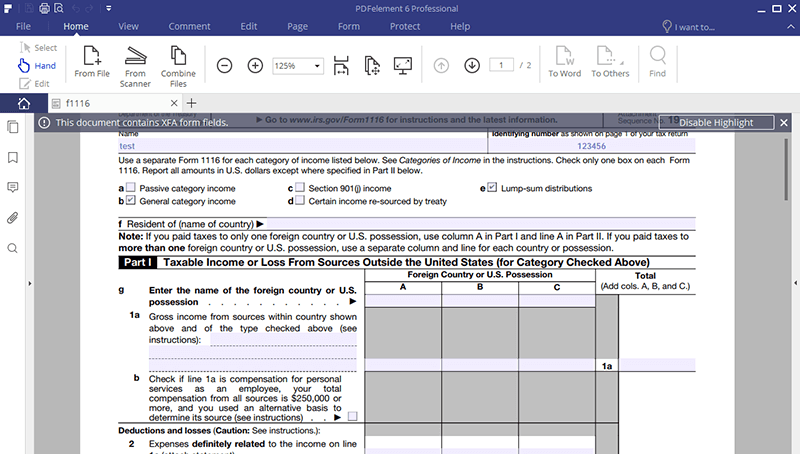Image resolution: width=800 pixels, height=454 pixels.
Task: Click the page number field
Action: [x=501, y=65]
